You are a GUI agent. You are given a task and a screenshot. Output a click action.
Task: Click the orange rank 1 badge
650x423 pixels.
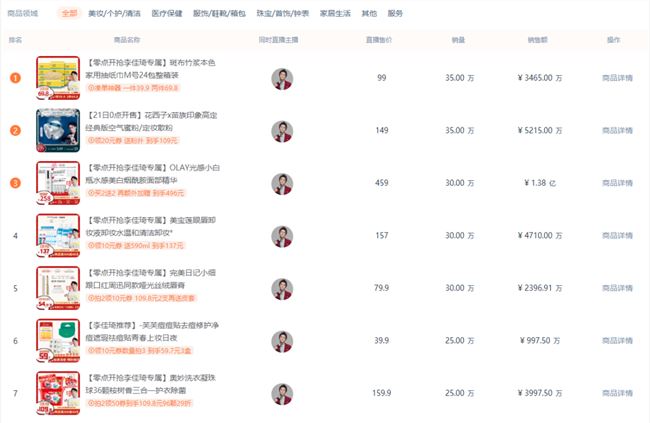click(15, 78)
